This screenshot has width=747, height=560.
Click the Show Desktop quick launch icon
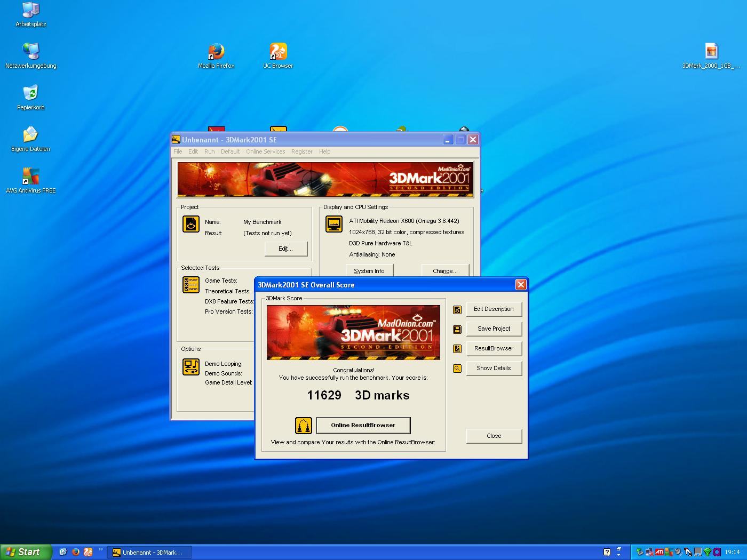point(63,552)
